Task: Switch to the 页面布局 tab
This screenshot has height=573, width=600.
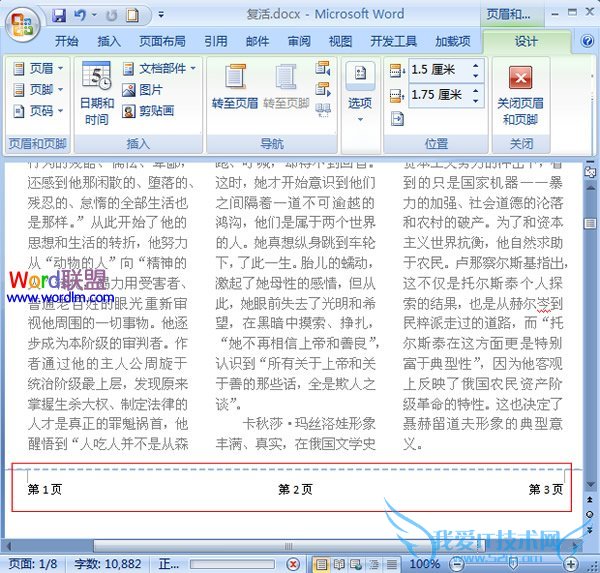Action: tap(162, 41)
